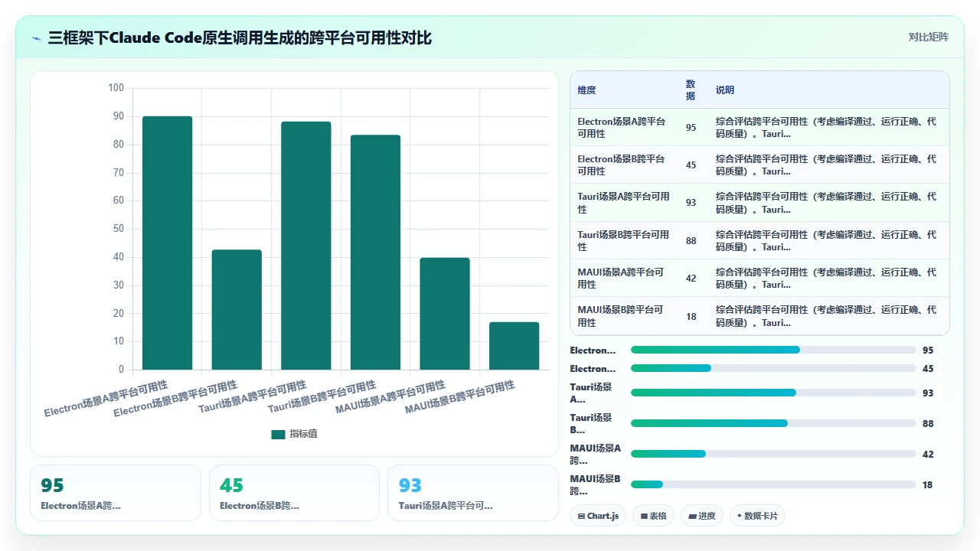Click the Chart.js tag button
The image size is (980, 551).
tap(598, 516)
